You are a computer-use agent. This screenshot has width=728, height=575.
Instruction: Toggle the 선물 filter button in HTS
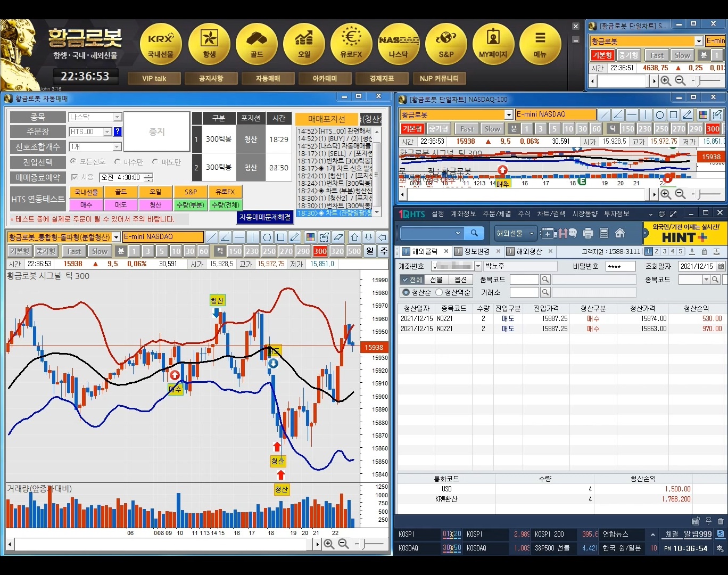point(436,280)
